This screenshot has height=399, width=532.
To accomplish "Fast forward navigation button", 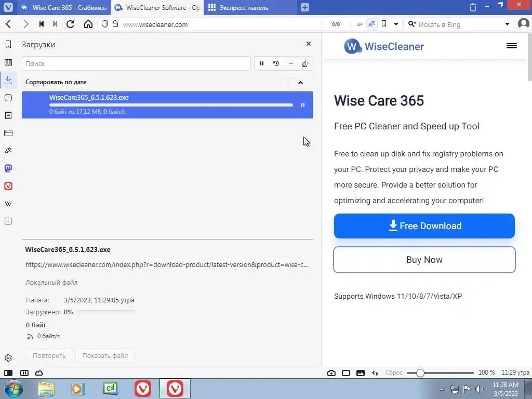I will [x=55, y=24].
